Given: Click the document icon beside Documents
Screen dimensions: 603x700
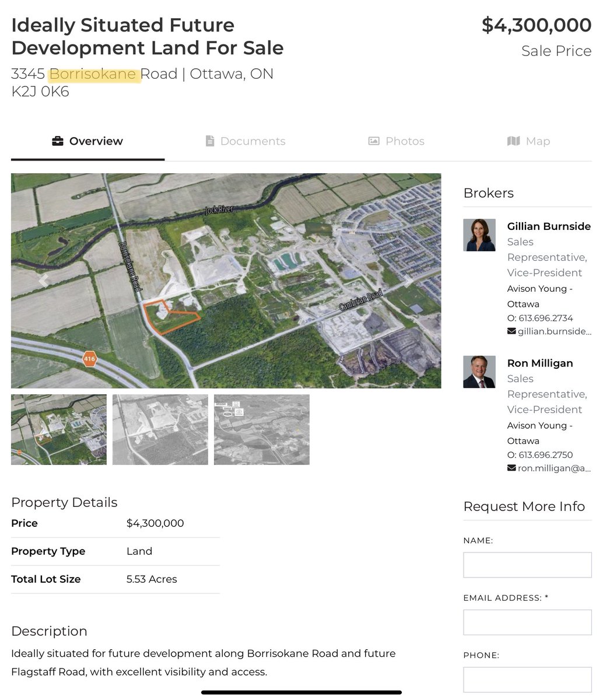Looking at the screenshot, I should click(x=210, y=141).
